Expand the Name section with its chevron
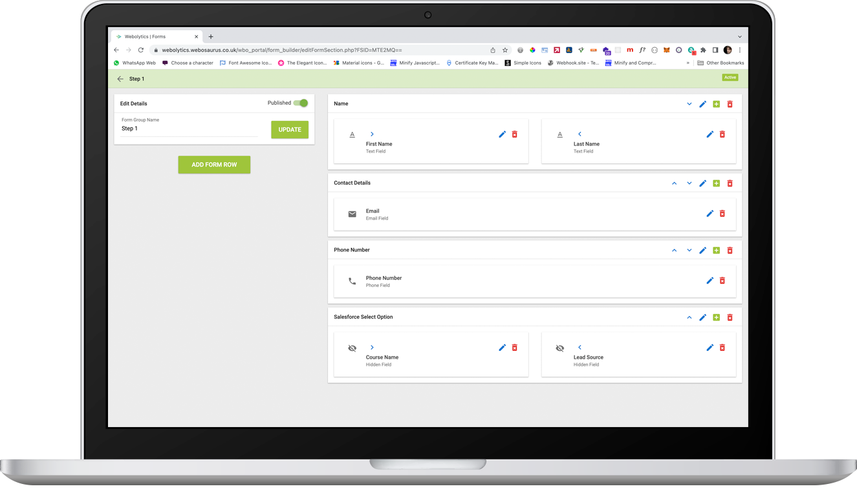Image resolution: width=857 pixels, height=504 pixels. (x=689, y=103)
